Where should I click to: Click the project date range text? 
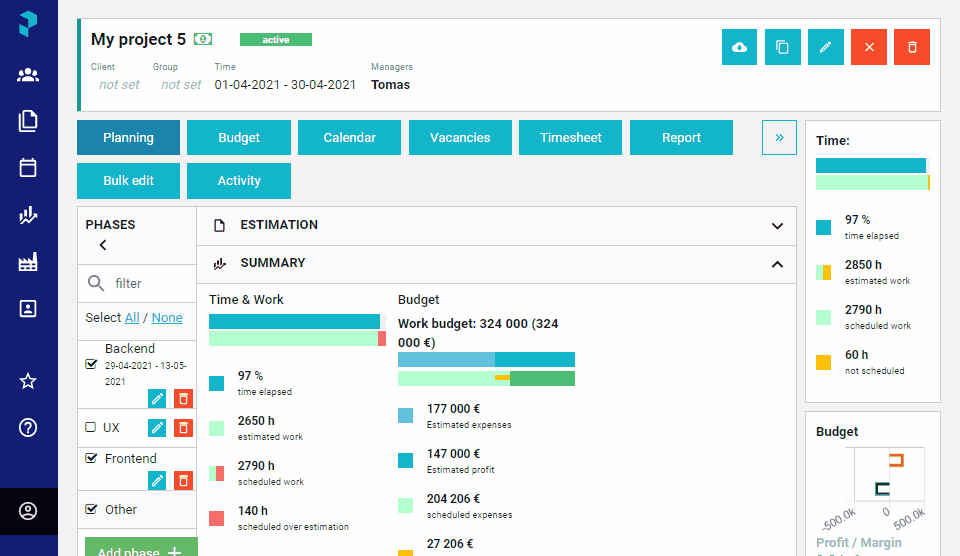click(285, 85)
